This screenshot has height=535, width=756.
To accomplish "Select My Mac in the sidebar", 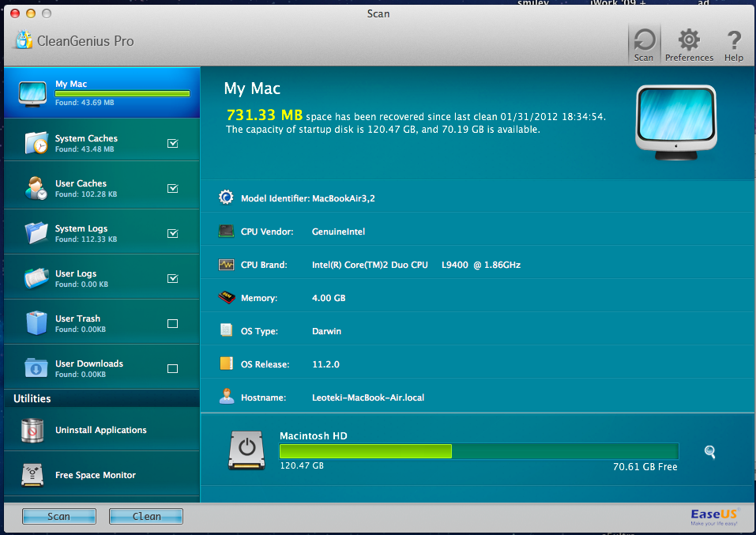I will pyautogui.click(x=101, y=92).
